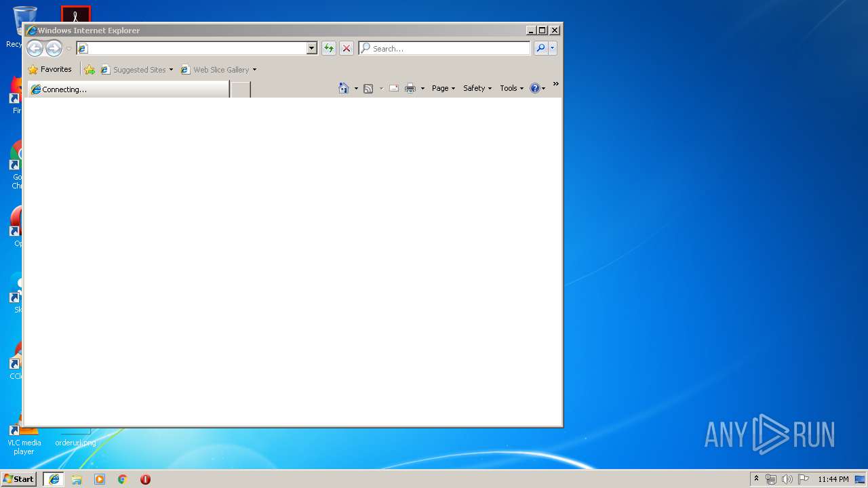This screenshot has height=488, width=868.
Task: Open the recent pages dropdown arrow
Action: tap(68, 49)
